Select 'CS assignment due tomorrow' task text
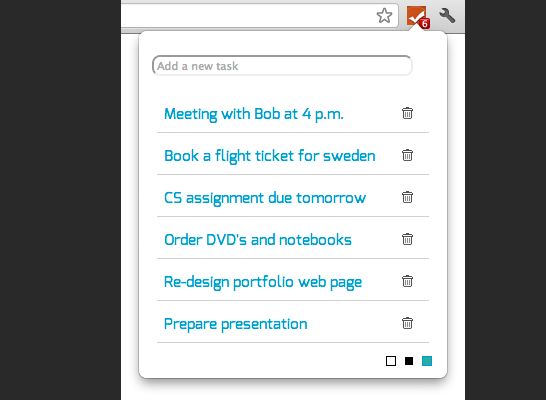 pos(265,198)
